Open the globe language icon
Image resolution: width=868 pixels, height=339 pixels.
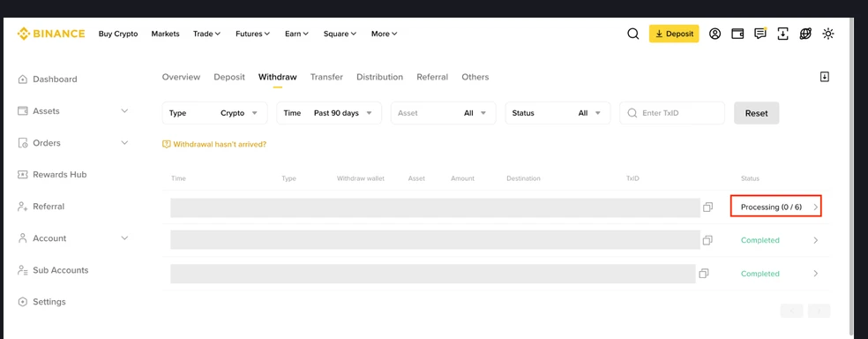[x=805, y=34]
